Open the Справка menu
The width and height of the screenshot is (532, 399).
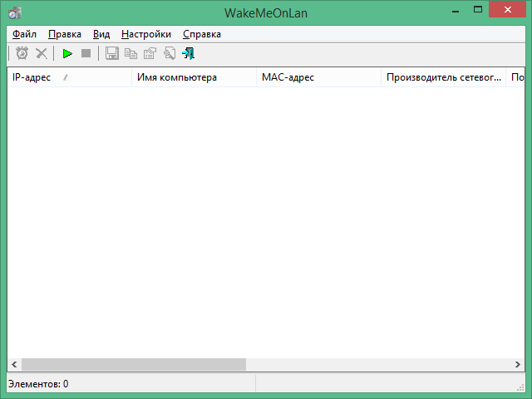click(x=201, y=34)
